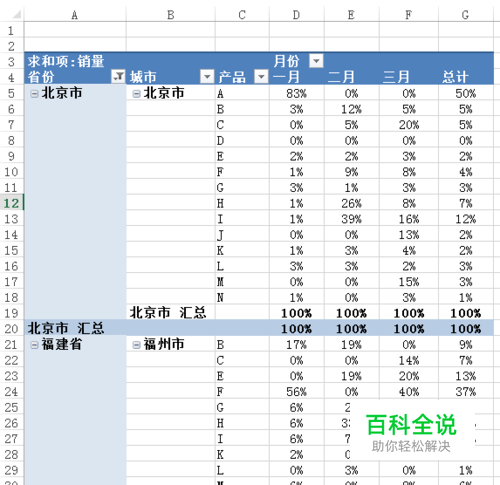Screen dimensions: 500x485
Task: Click the 9% cell in row 10
Action: point(351,172)
